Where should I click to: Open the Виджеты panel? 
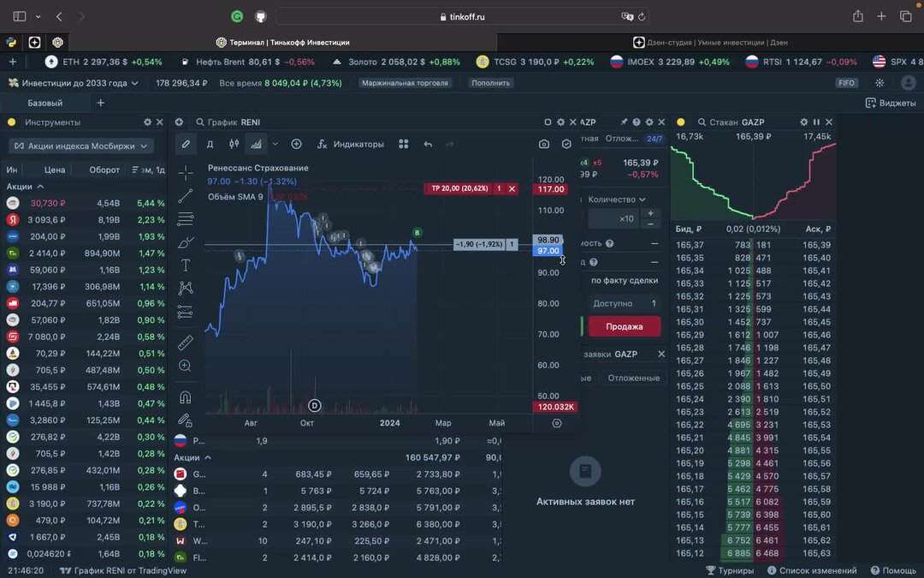pos(891,103)
